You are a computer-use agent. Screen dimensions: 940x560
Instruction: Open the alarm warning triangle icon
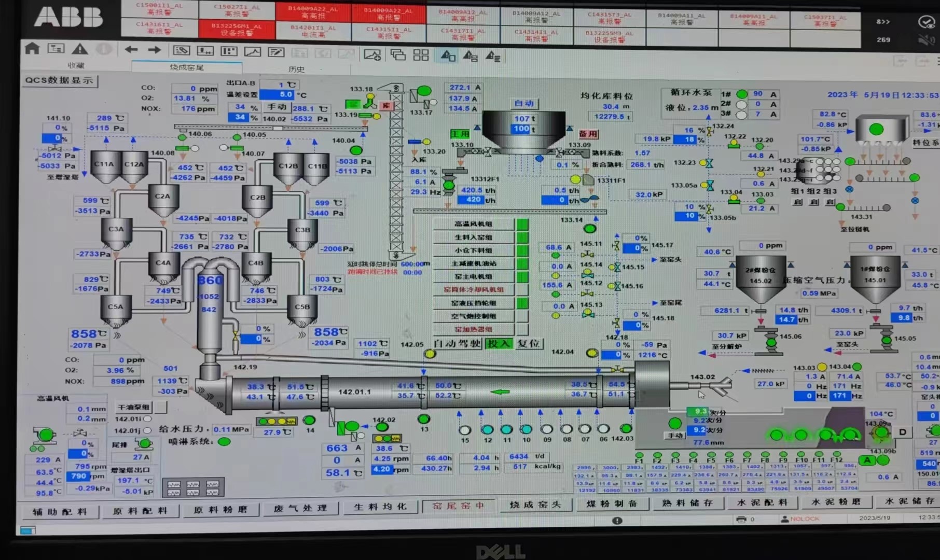tap(79, 49)
